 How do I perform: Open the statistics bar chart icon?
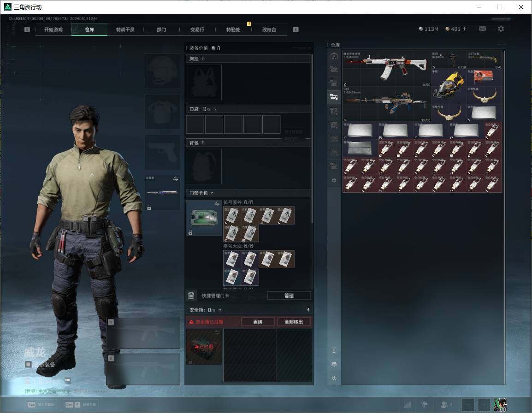(x=407, y=405)
